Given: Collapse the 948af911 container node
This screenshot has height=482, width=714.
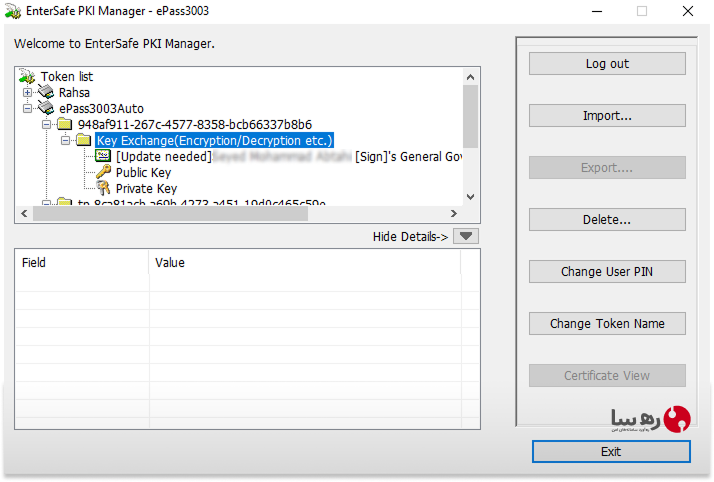Looking at the screenshot, I should click(46, 124).
